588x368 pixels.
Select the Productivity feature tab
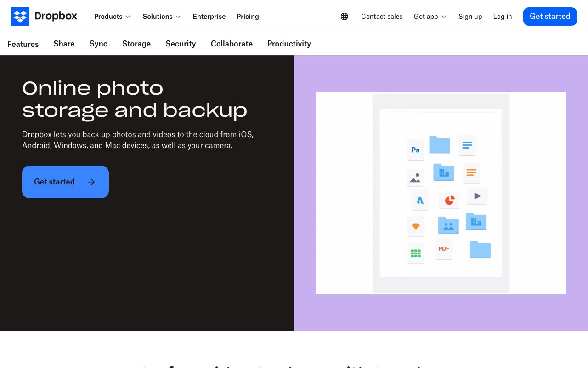pos(289,44)
